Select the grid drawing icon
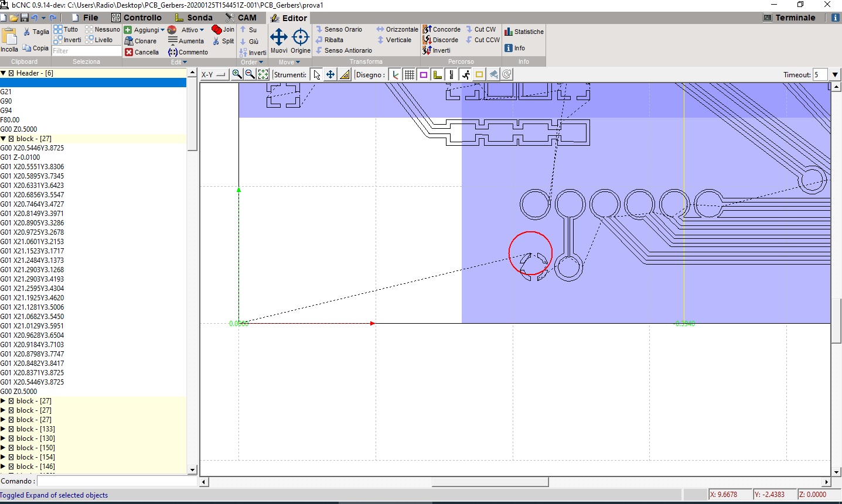 (409, 74)
